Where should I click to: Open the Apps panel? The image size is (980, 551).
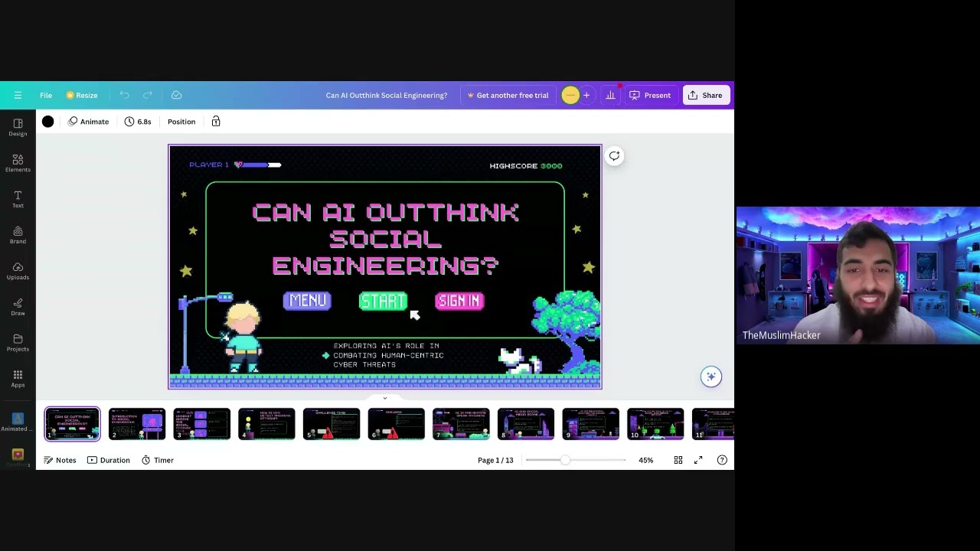(x=18, y=379)
